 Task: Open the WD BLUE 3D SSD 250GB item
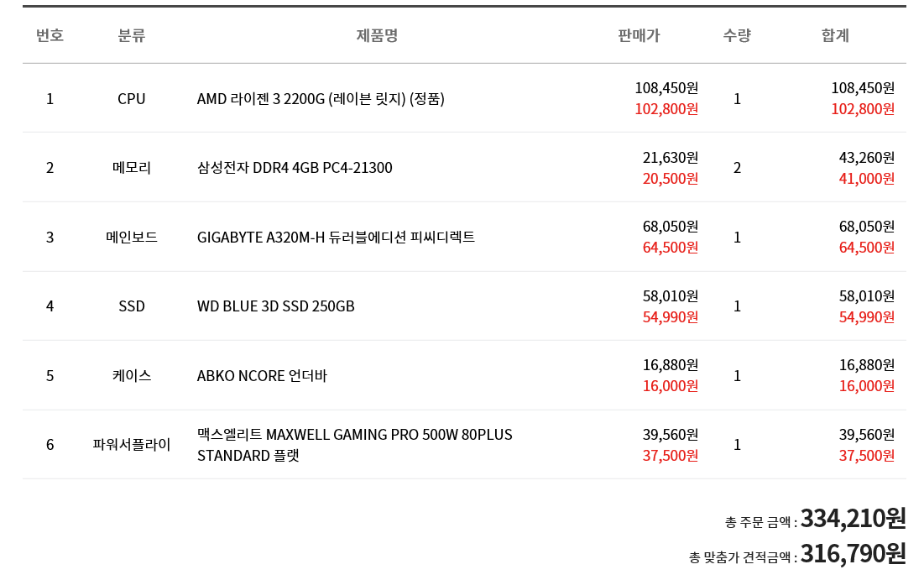(275, 306)
